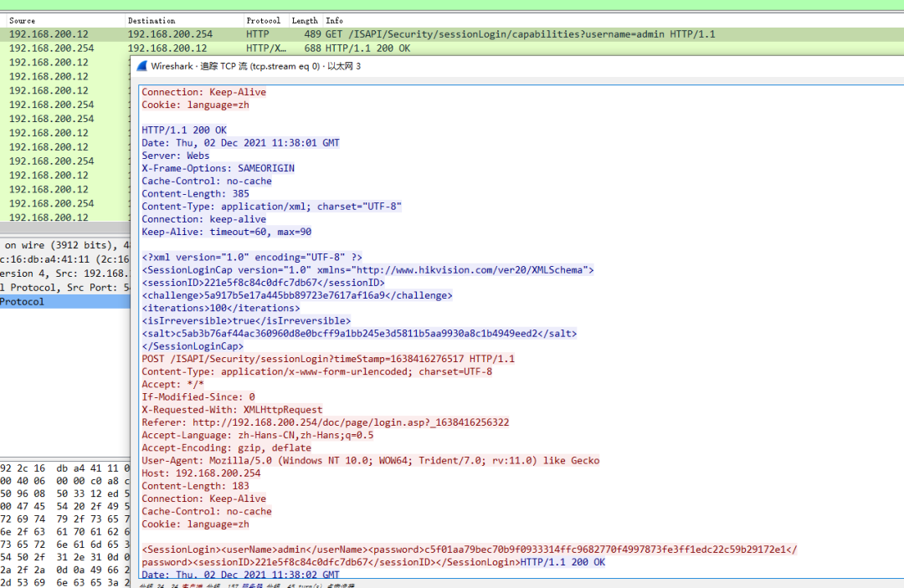This screenshot has height=588, width=904.
Task: Click the '<?xml version="1.0"' declaration line
Action: (252, 257)
